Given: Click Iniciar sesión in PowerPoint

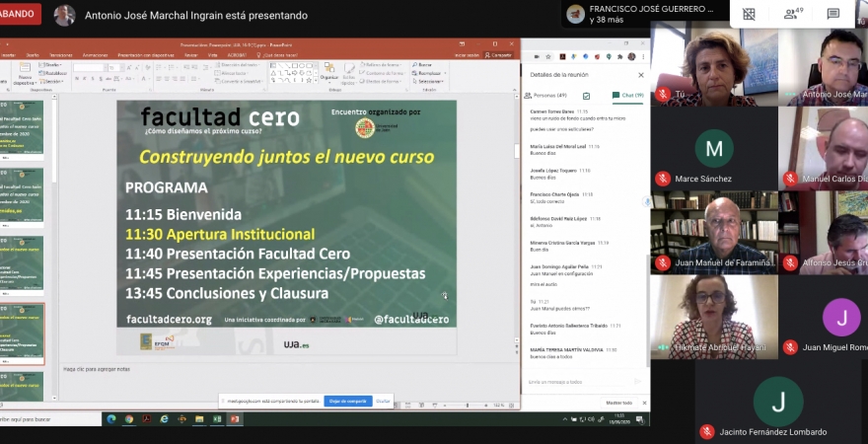Looking at the screenshot, I should pyautogui.click(x=467, y=55).
